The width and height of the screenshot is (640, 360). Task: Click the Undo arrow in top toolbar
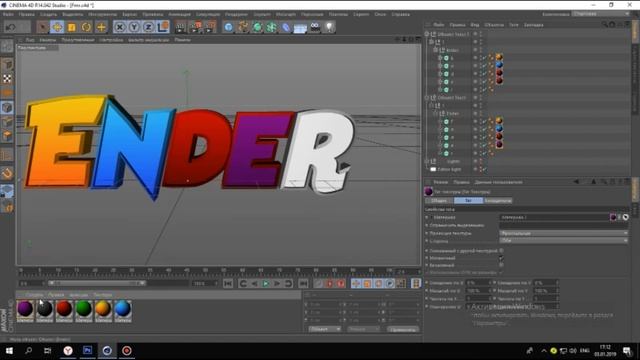pos(11,27)
